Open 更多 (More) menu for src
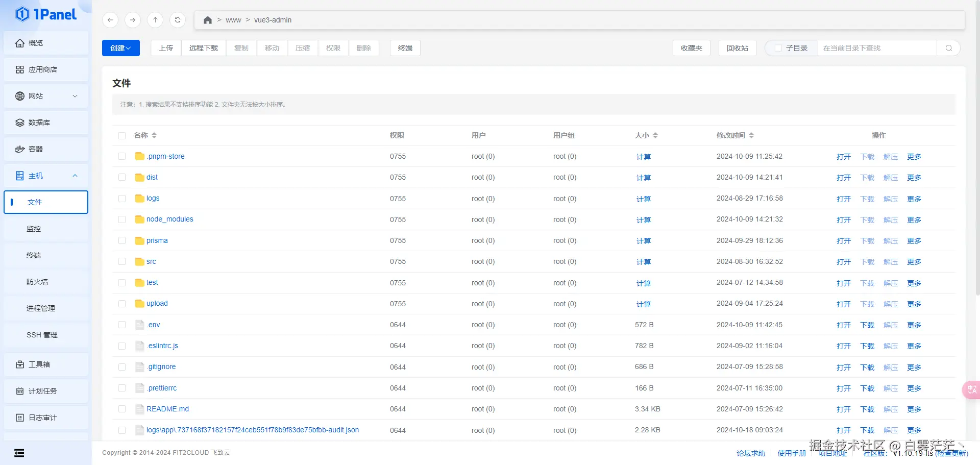The width and height of the screenshot is (980, 465). tap(914, 262)
